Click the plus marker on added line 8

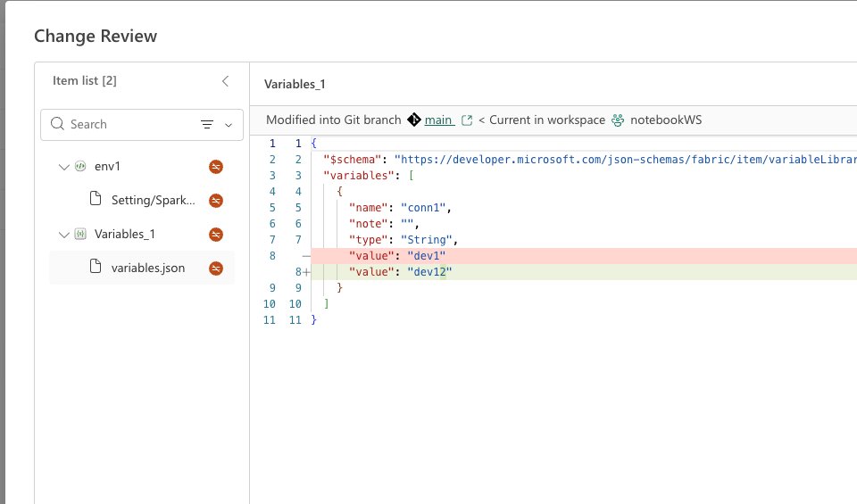[x=306, y=272]
